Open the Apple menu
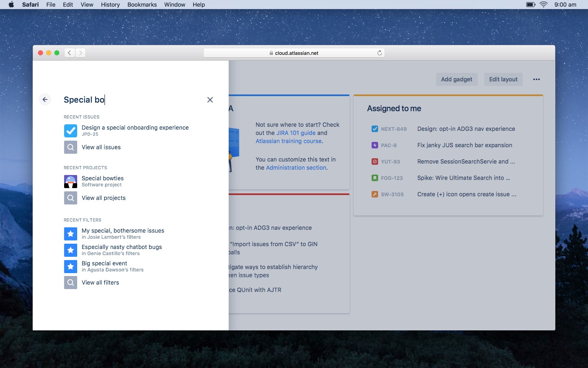Screen dimensions: 588x368 coord(11,4)
